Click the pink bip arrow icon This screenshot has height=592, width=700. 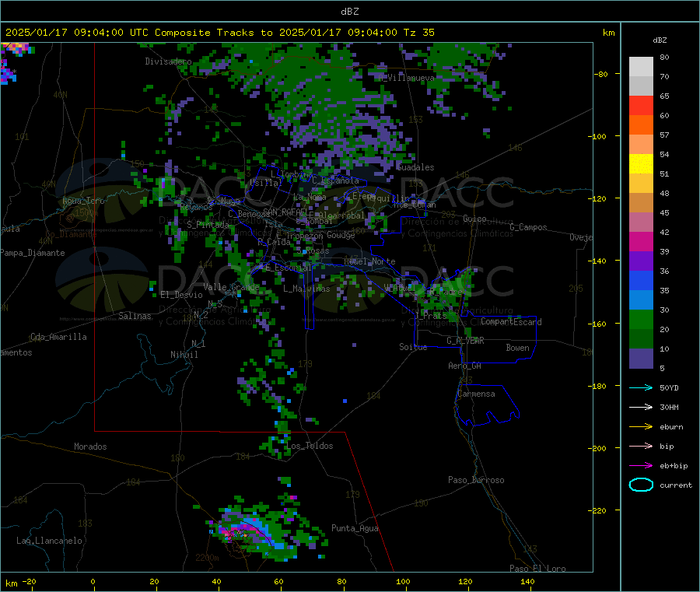[x=641, y=446]
